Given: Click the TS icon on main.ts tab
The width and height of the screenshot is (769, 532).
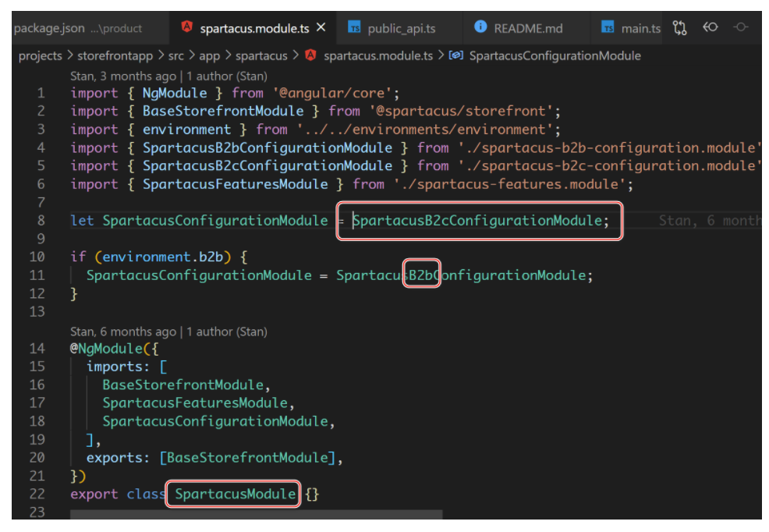Looking at the screenshot, I should (x=608, y=27).
